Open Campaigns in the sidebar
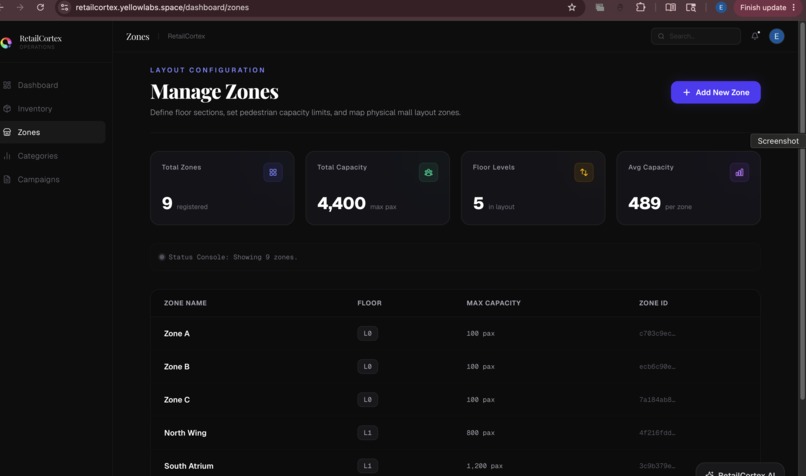The image size is (806, 476). point(39,179)
